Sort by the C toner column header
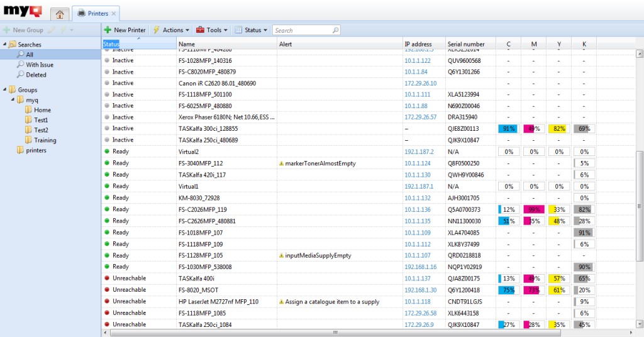Image resolution: width=644 pixels, height=337 pixels. coord(508,44)
